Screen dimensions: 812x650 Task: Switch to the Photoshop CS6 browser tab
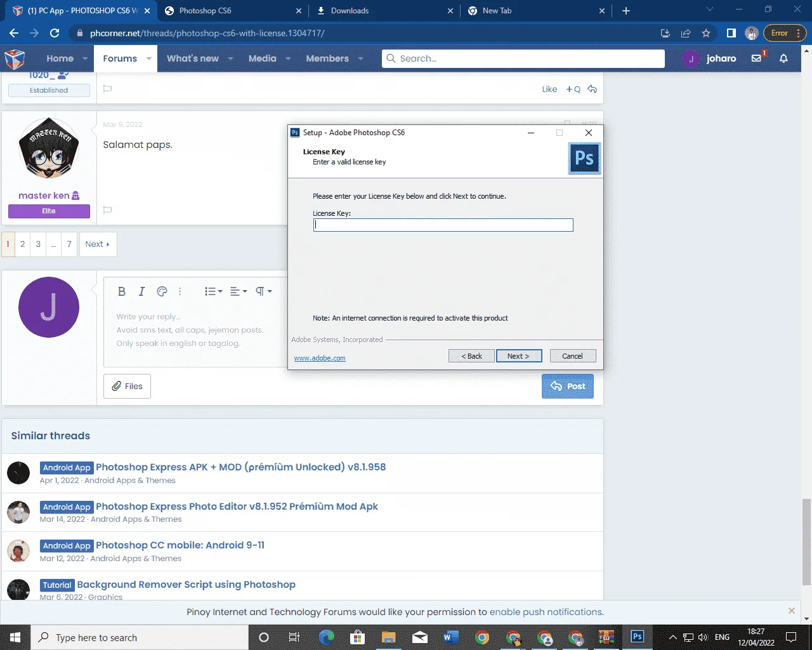(x=233, y=11)
